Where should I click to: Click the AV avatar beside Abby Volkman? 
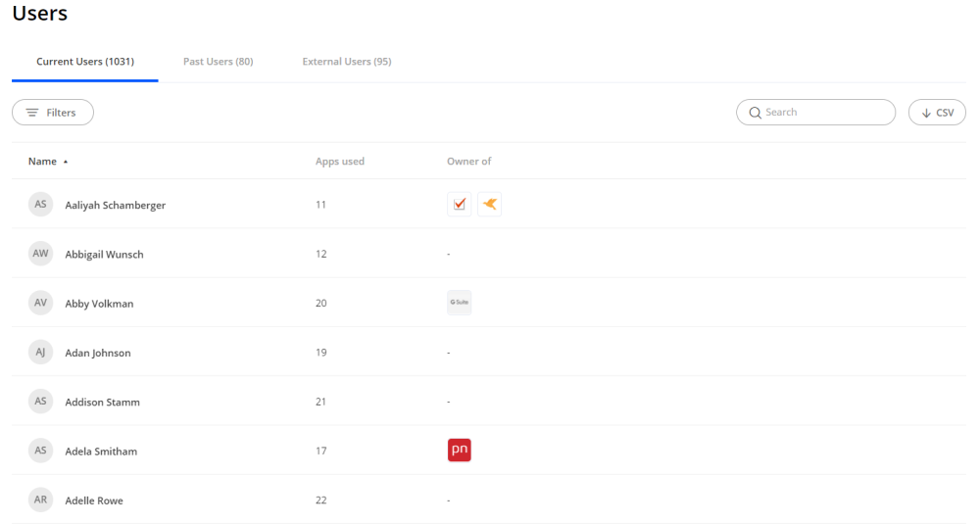tap(40, 304)
